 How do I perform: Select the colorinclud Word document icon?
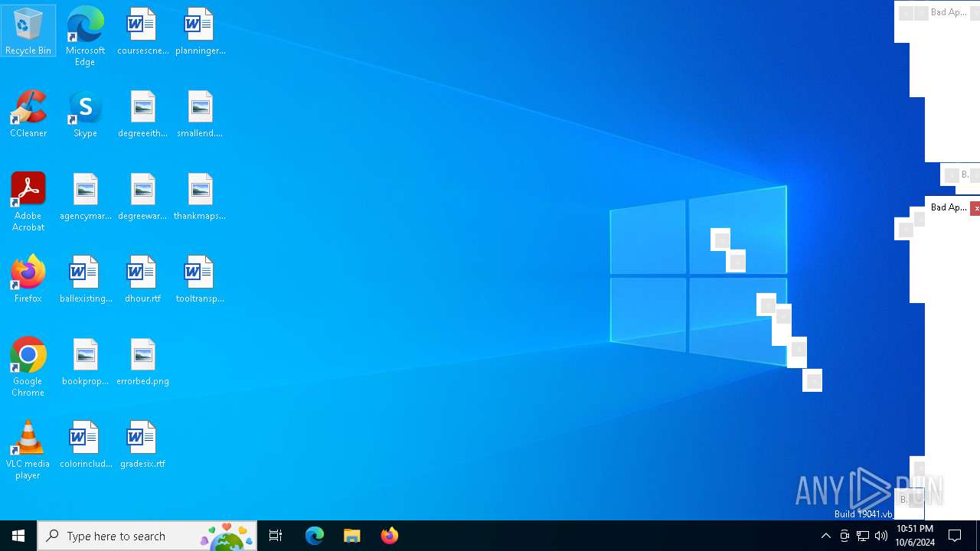coord(85,444)
